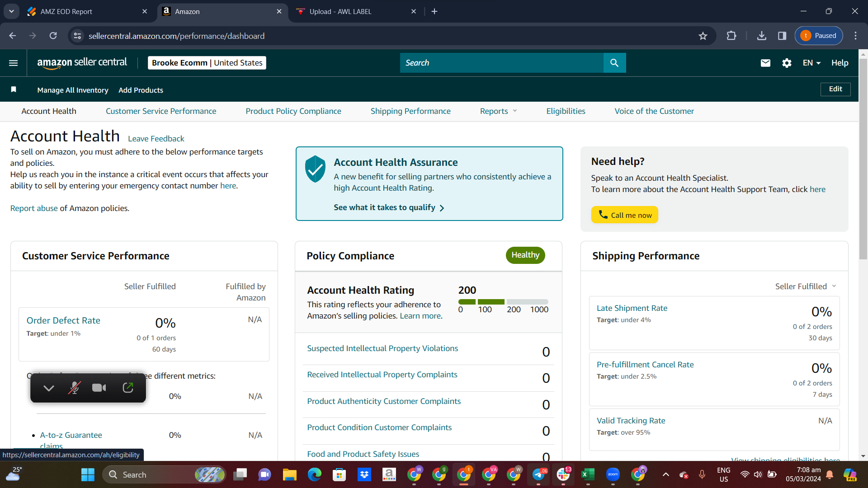This screenshot has width=868, height=488.
Task: Open the Seller Central hamburger menu
Action: coord(14,63)
